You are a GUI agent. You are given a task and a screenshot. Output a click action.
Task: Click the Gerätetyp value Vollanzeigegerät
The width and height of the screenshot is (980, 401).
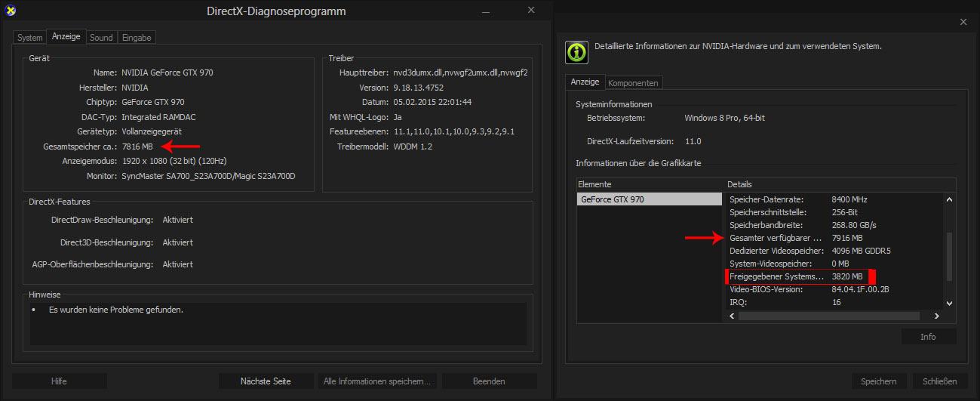coord(153,132)
